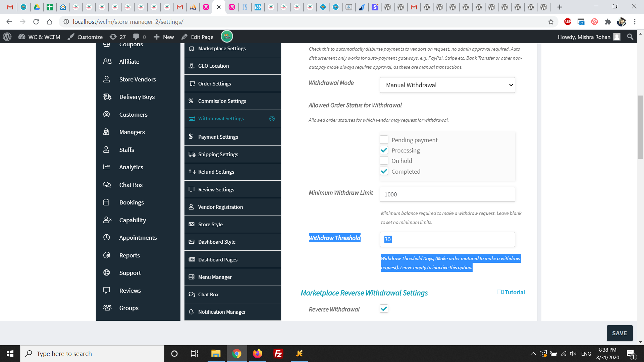Click the taskbar search box

coord(92,354)
